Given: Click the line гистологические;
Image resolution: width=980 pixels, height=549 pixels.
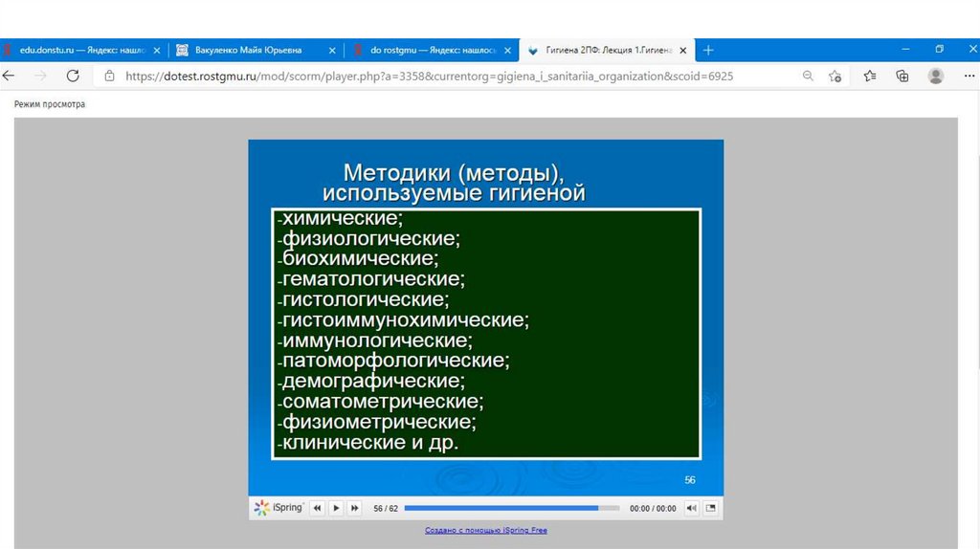Looking at the screenshot, I should (x=363, y=299).
